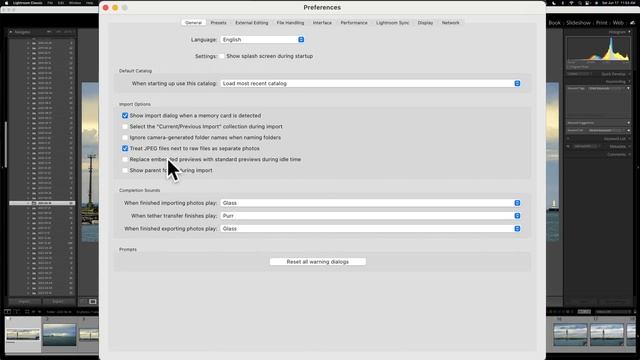Expand the Metadata panel

[629, 146]
